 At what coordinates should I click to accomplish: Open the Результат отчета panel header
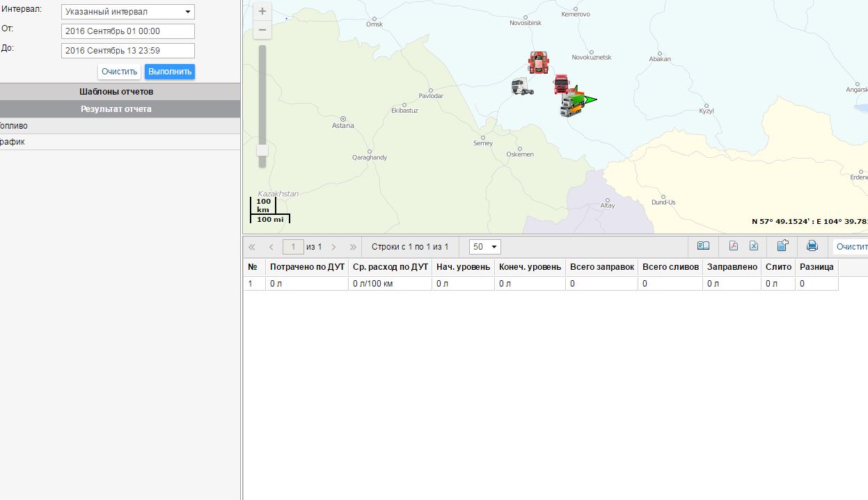pos(116,109)
